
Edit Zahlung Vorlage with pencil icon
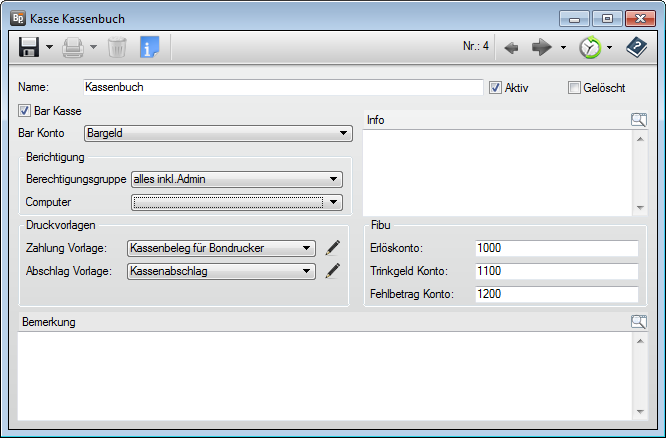(x=333, y=248)
